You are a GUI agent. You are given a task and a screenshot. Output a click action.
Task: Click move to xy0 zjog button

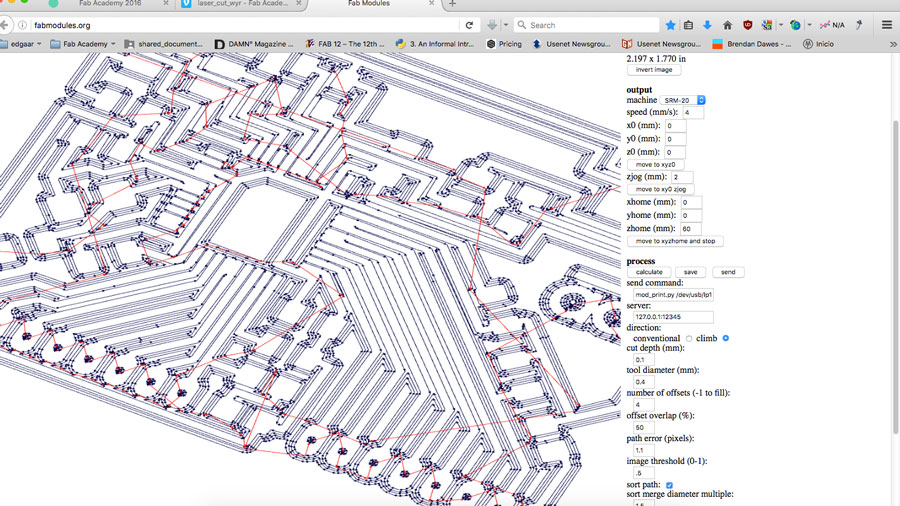point(661,189)
